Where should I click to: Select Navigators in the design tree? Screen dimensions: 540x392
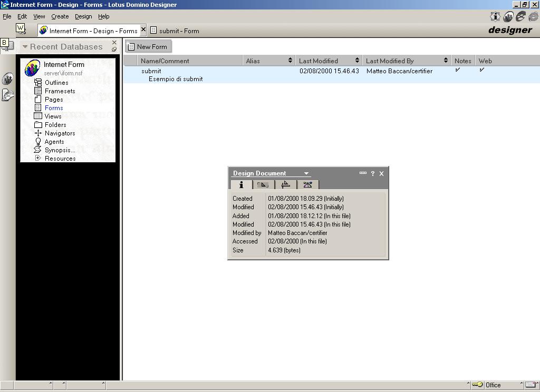coord(60,133)
